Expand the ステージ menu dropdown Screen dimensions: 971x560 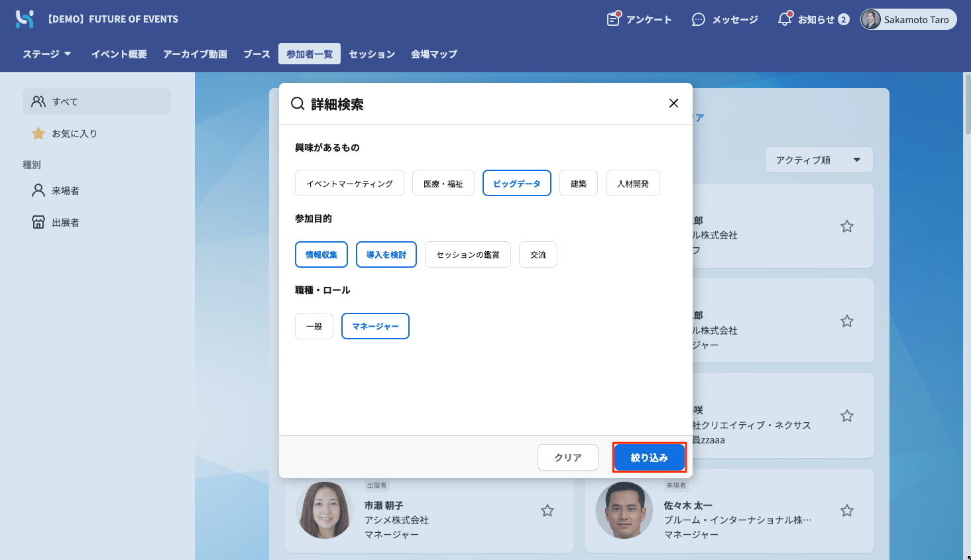(47, 54)
